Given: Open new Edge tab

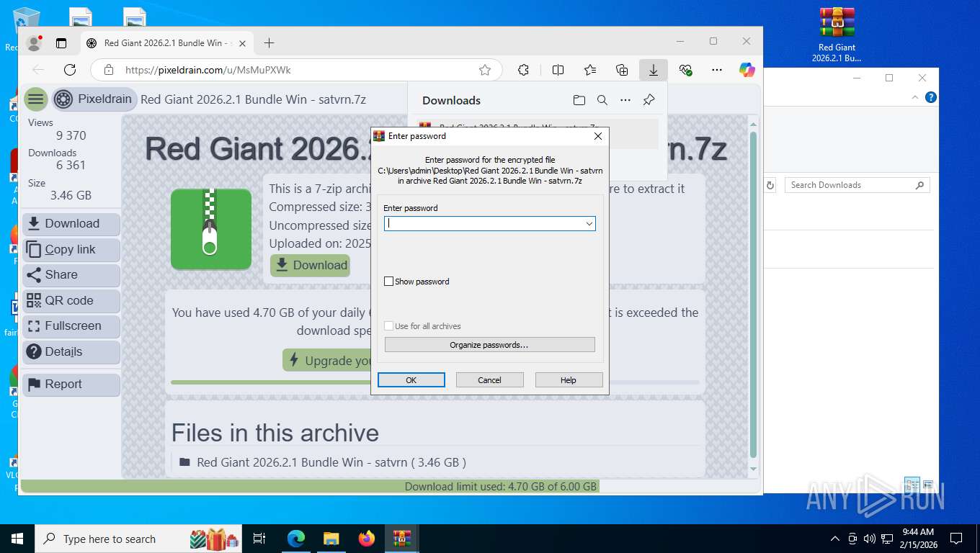Looking at the screenshot, I should (x=269, y=43).
